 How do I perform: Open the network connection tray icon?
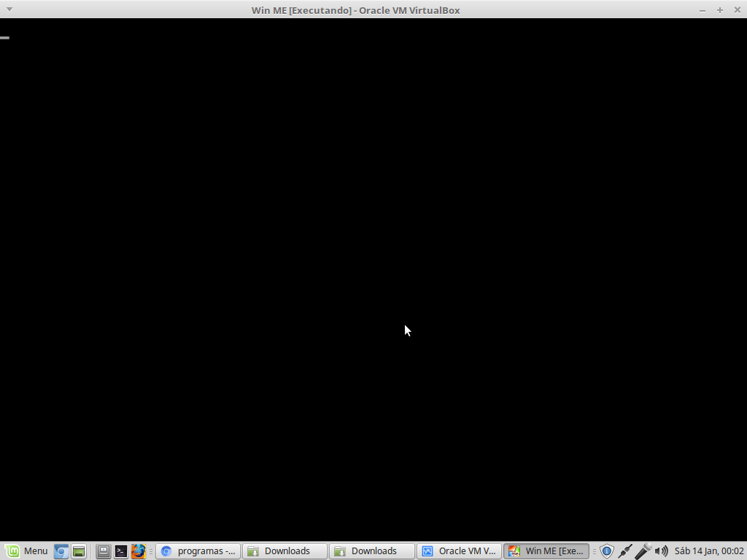[x=625, y=551]
